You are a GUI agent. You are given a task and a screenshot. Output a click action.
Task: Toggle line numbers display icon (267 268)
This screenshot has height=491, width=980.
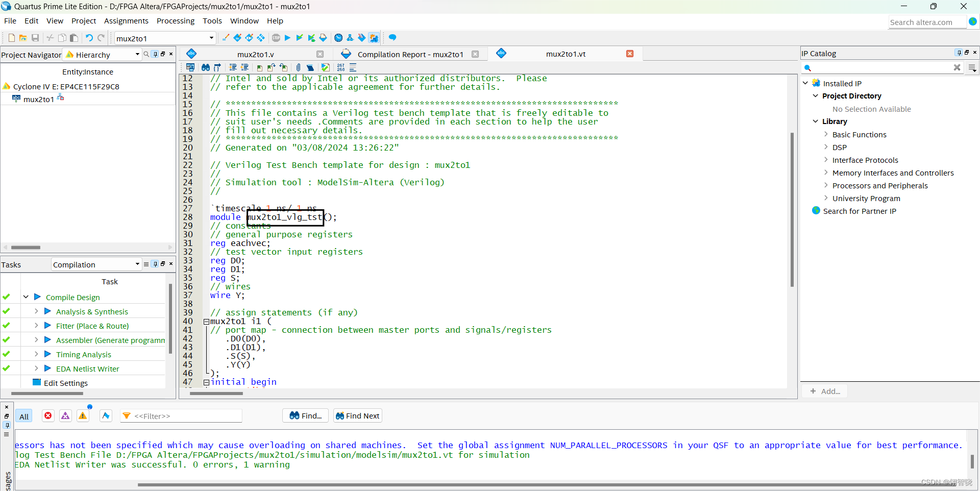point(340,67)
